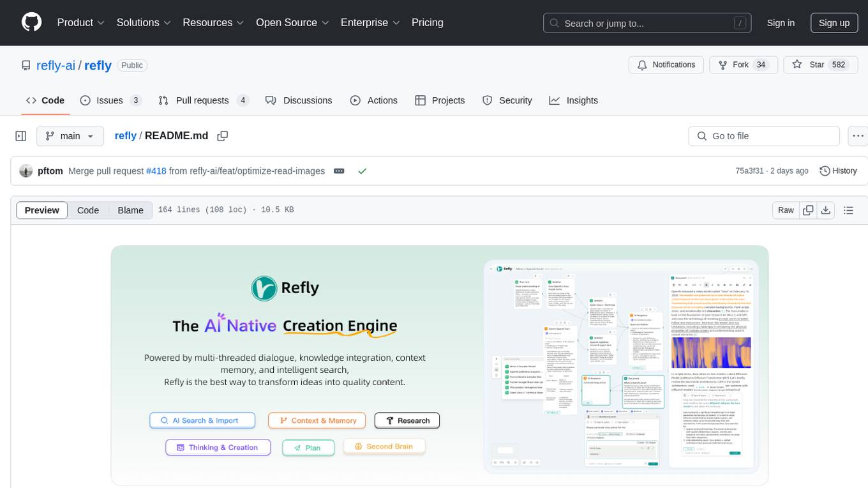Open the pftom author link
868x488 pixels.
click(x=50, y=171)
